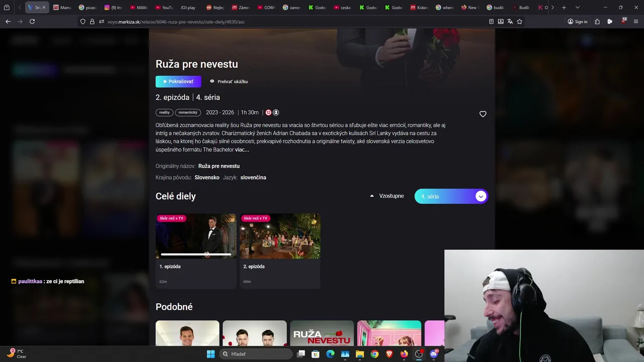Open the list all tabs chevron

577,8
